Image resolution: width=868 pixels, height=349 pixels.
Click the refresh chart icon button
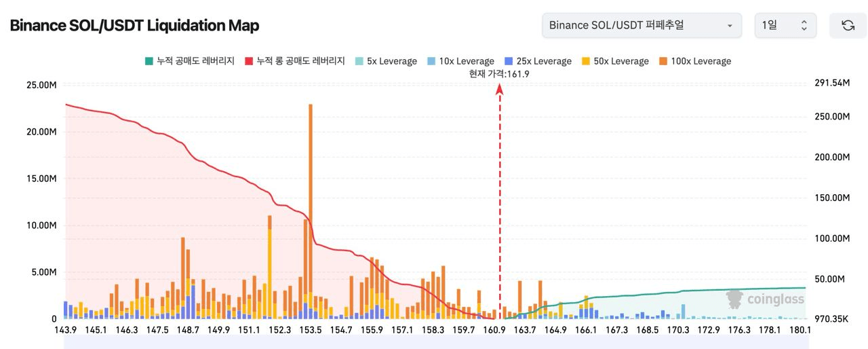848,25
